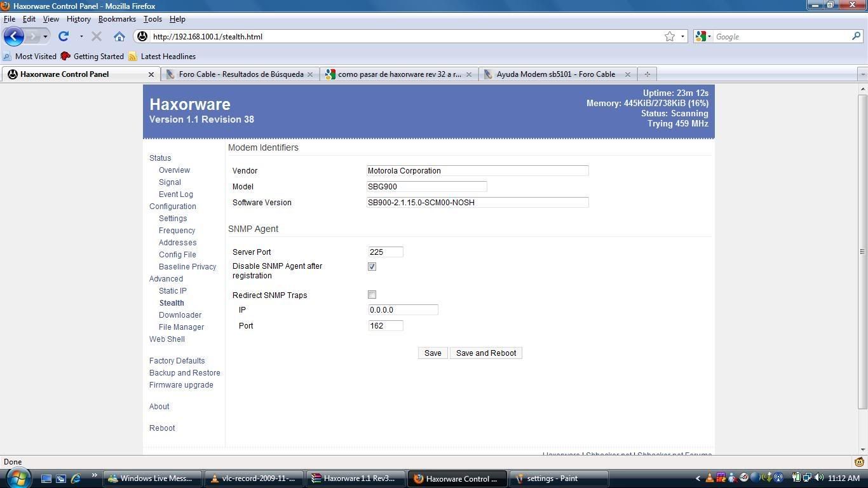The image size is (868, 488).
Task: Open the back/forward history dropdown arrow
Action: tap(45, 37)
